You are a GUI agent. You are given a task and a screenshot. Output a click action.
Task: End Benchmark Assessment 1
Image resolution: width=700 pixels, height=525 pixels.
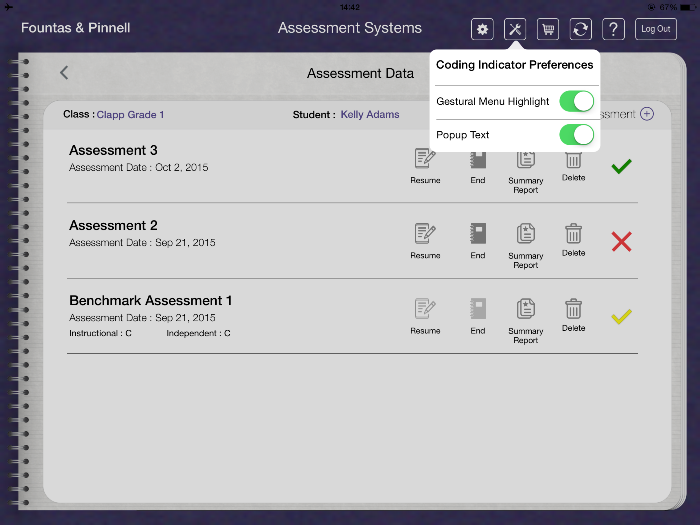click(478, 317)
